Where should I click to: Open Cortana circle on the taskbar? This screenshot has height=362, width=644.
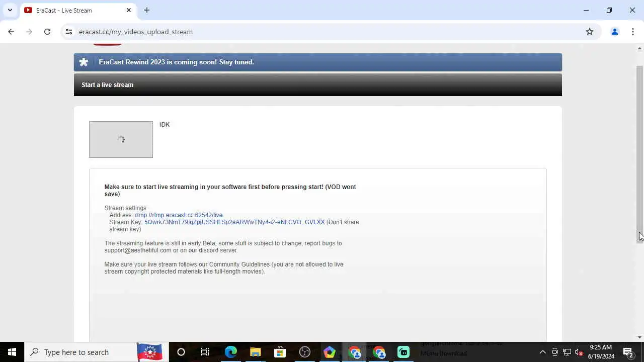[181, 352]
